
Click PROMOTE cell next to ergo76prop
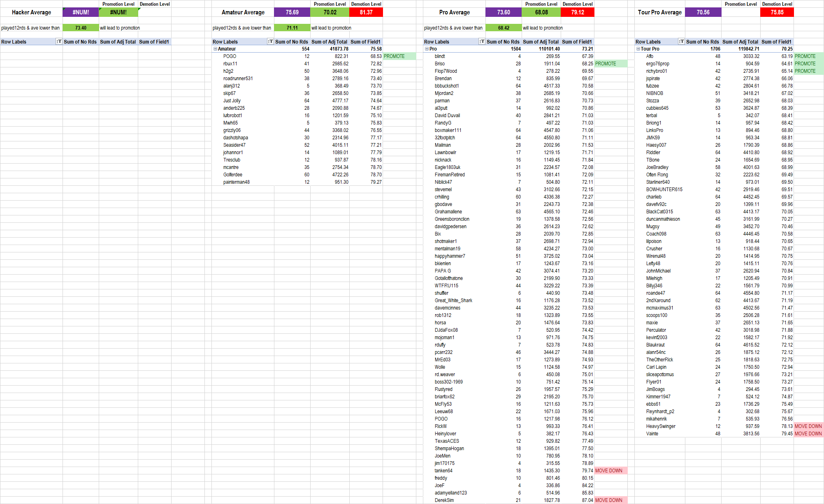coord(808,64)
